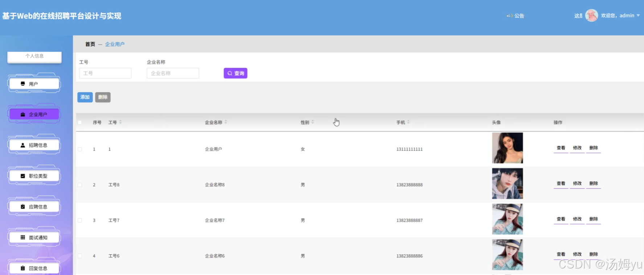Open the 公告 announcement link icon
644x275 pixels.
pos(509,16)
